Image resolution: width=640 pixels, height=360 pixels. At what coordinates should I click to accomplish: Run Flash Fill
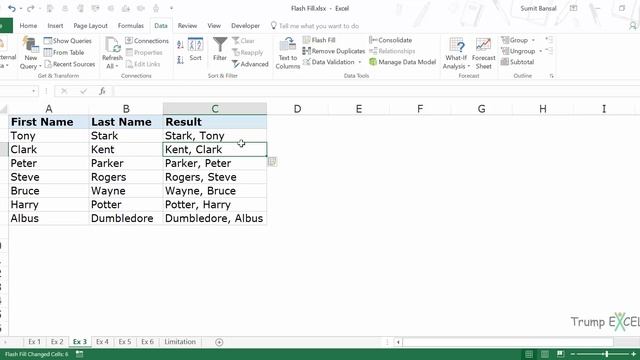coord(319,40)
